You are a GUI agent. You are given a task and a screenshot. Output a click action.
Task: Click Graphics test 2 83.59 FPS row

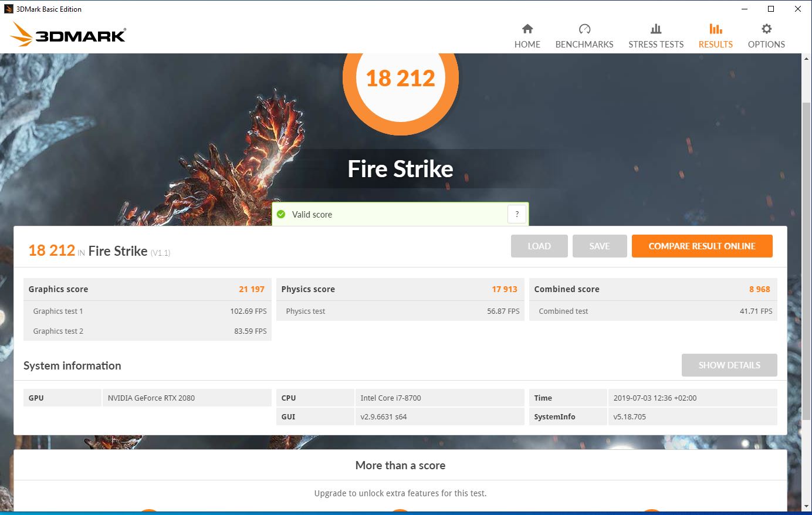[147, 331]
